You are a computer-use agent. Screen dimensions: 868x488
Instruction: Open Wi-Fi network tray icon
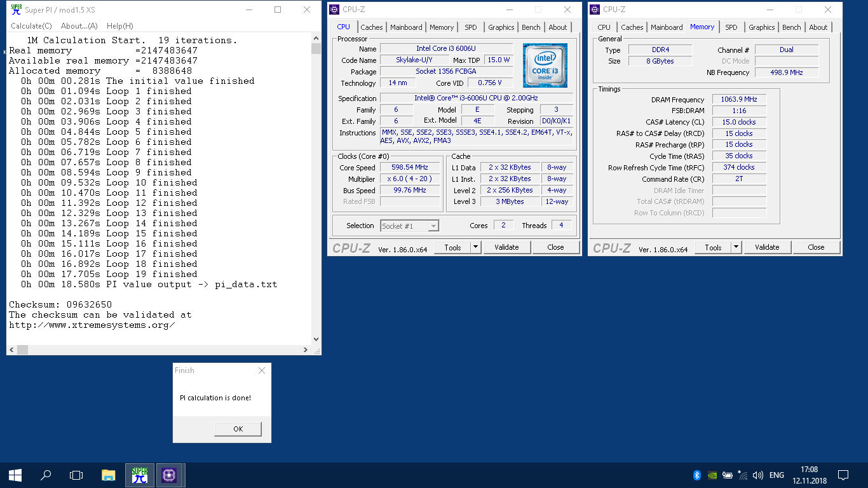coord(742,475)
